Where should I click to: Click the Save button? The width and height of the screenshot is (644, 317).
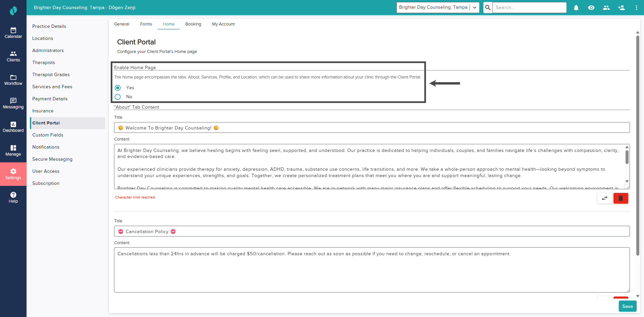(627, 306)
